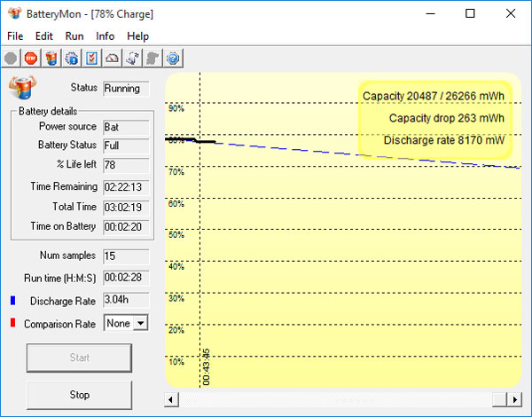
Task: Click the red STOP sign toolbar icon
Action: 31,59
